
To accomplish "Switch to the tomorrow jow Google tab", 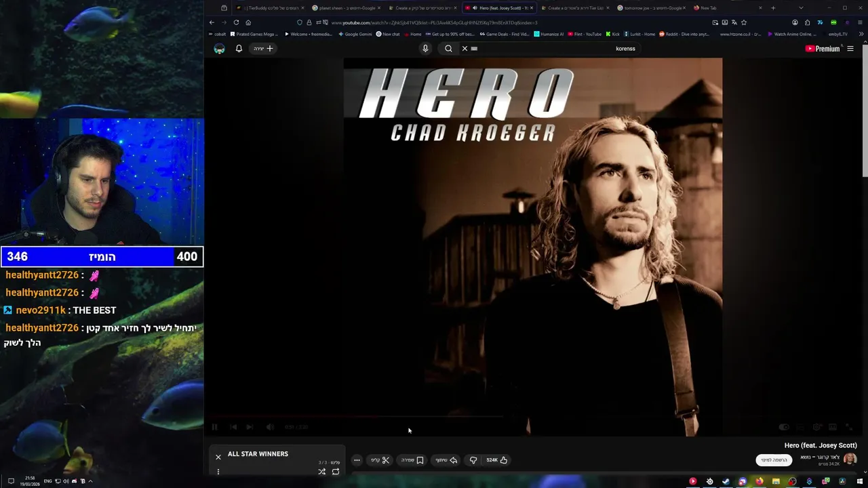I will click(651, 8).
